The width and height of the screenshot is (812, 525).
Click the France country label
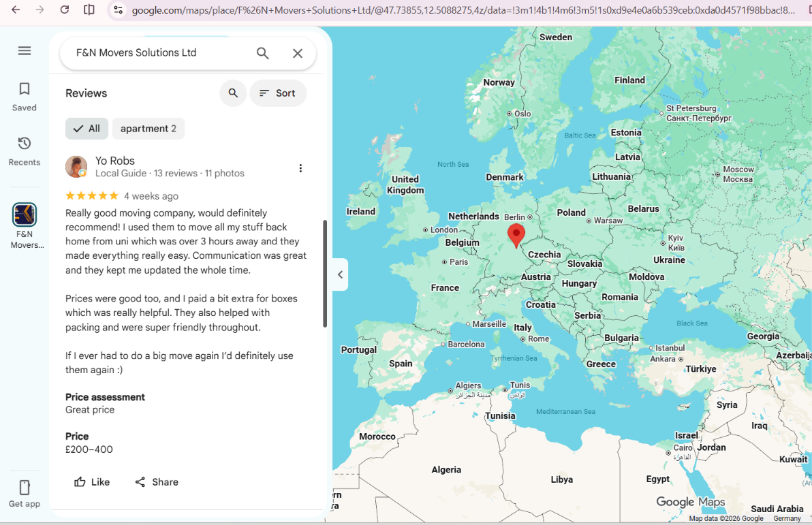pyautogui.click(x=445, y=288)
